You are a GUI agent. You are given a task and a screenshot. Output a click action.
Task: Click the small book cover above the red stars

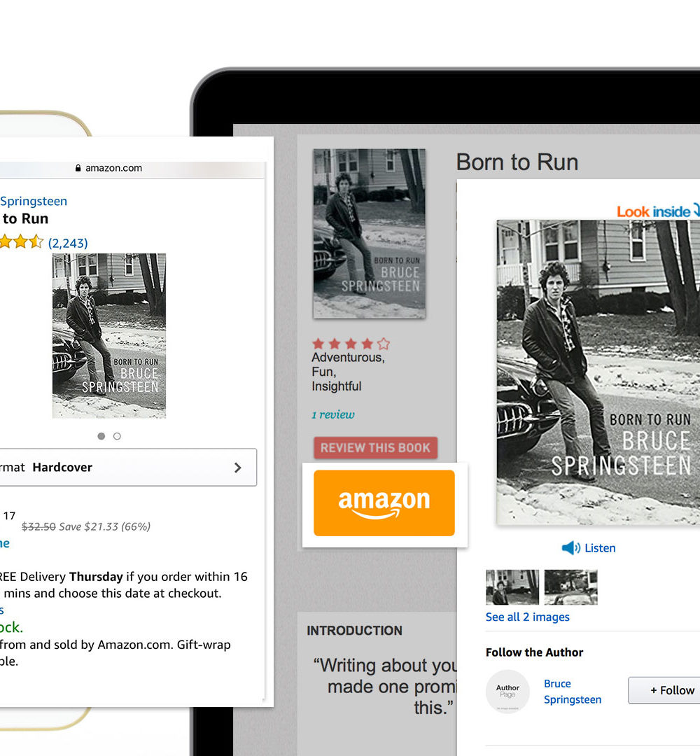pos(370,233)
